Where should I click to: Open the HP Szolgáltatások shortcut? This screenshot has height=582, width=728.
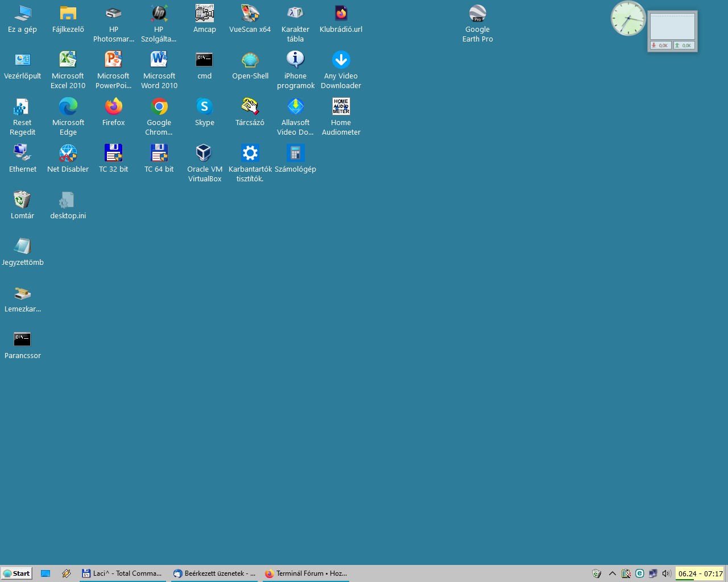coord(159,24)
